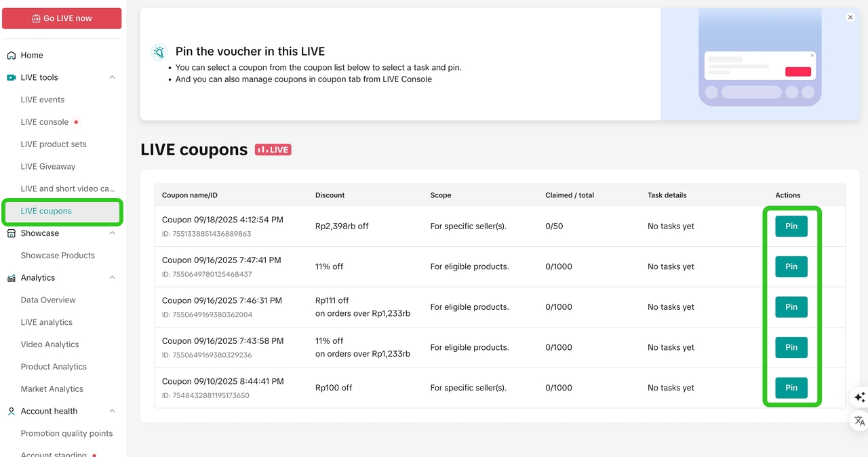Pin the Rp2,398rb off coupon
Image resolution: width=868 pixels, height=457 pixels.
[791, 226]
